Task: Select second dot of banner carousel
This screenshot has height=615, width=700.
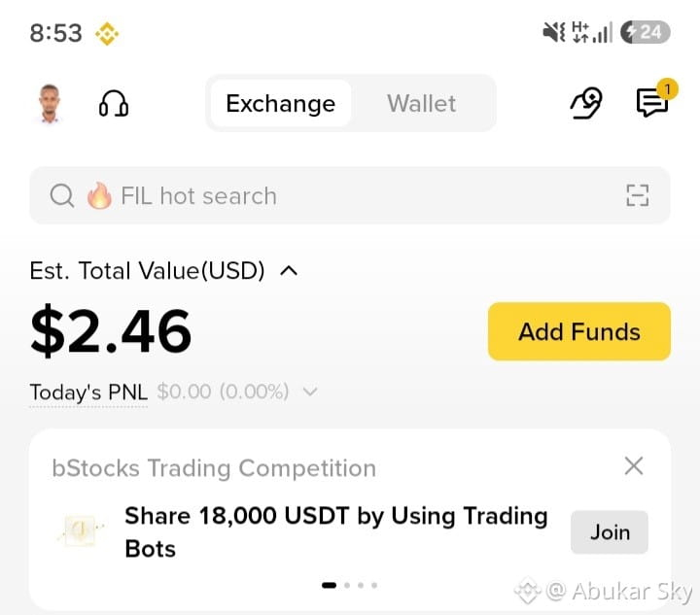Action: [347, 585]
